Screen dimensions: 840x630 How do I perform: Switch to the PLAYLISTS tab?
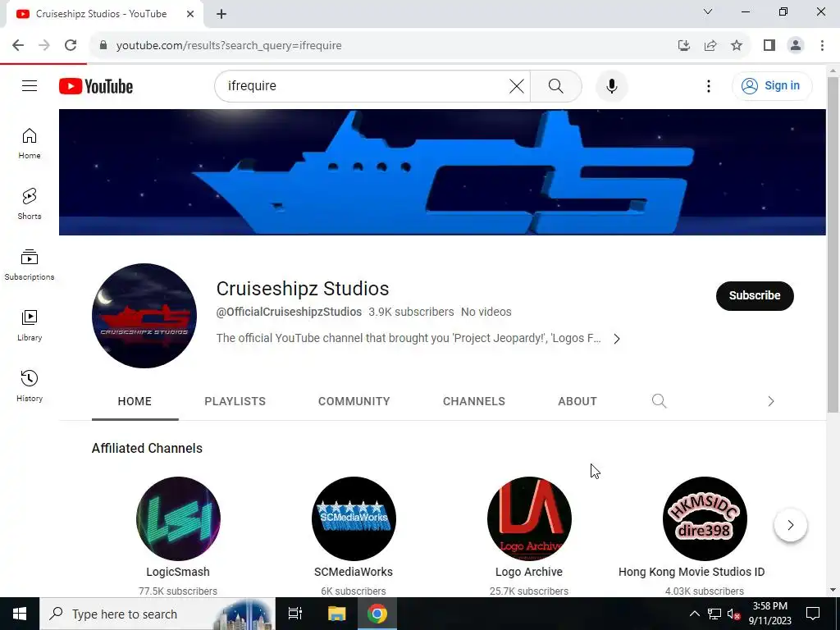(235, 400)
